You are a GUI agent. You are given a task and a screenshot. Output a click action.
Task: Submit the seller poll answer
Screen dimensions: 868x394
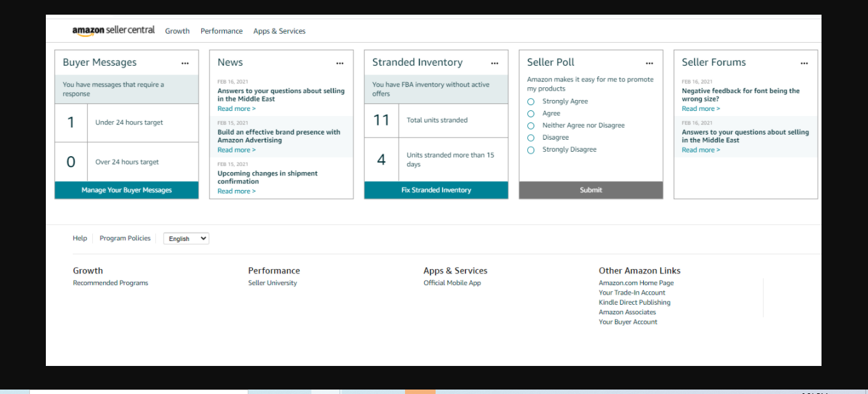(591, 190)
